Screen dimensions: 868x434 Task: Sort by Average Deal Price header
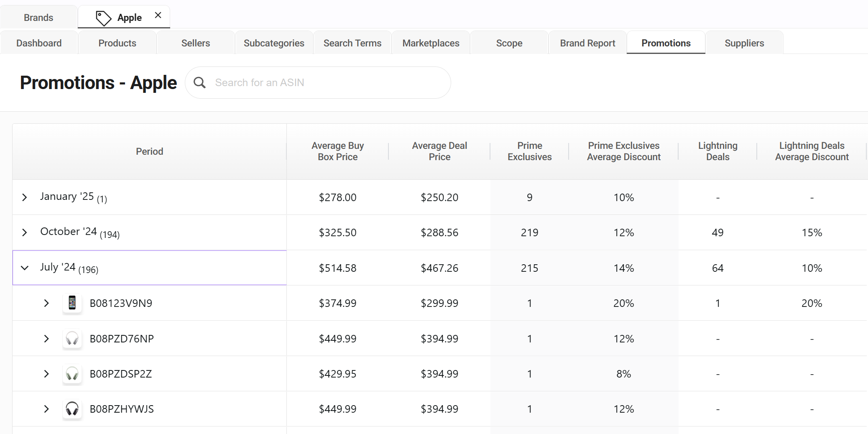point(439,151)
